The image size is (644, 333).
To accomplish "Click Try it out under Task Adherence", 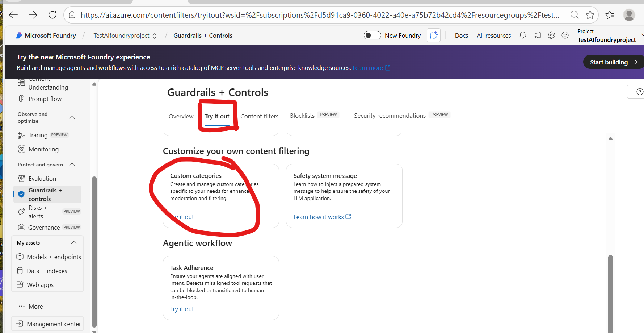I will click(182, 309).
